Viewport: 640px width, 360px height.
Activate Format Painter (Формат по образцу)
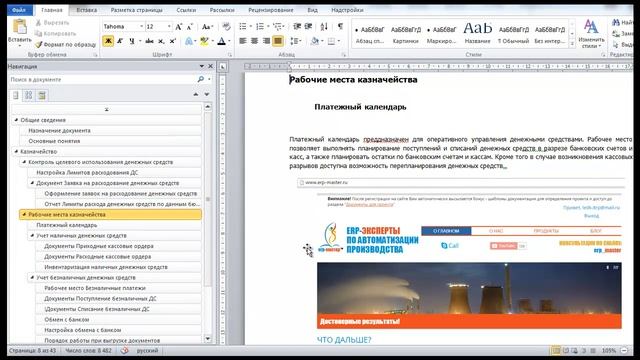point(65,44)
